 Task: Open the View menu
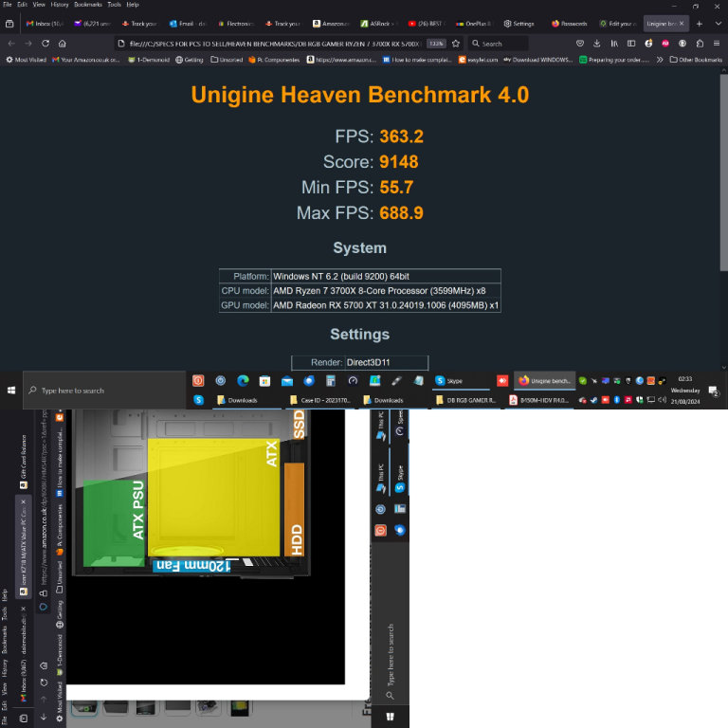[x=39, y=5]
